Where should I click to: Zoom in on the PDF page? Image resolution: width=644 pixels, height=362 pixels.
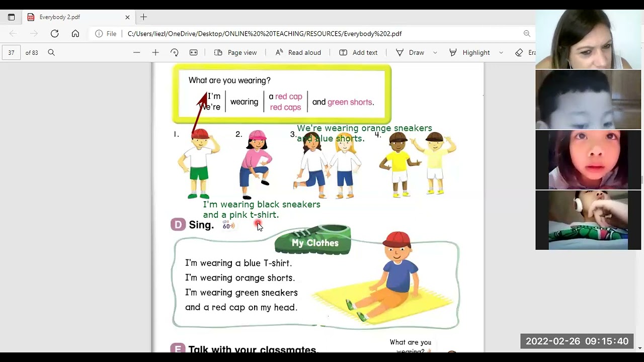coord(155,52)
